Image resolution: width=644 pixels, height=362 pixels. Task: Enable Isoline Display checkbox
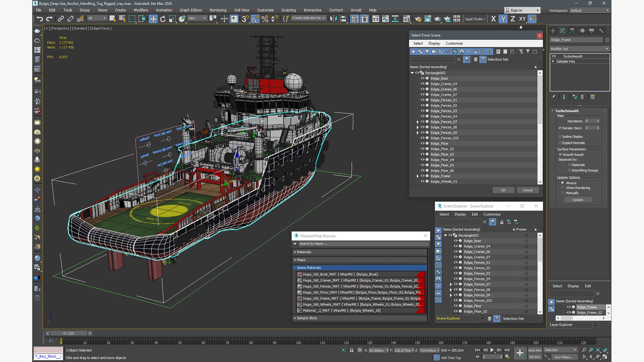[560, 136]
